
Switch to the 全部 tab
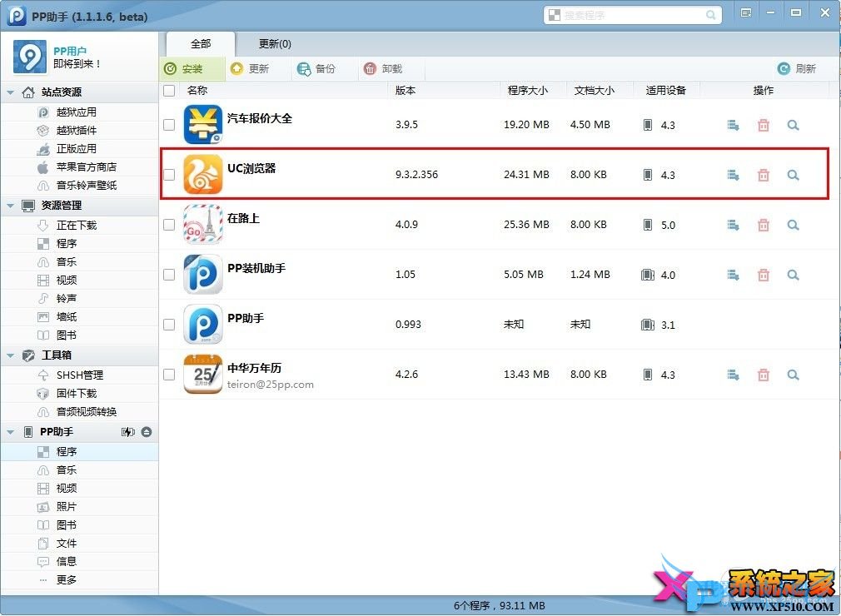point(201,44)
